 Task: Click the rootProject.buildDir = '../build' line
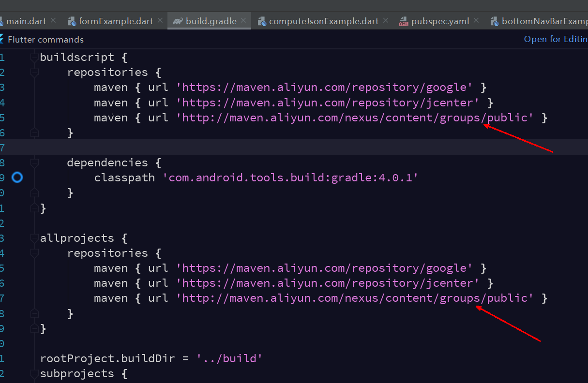[151, 359]
